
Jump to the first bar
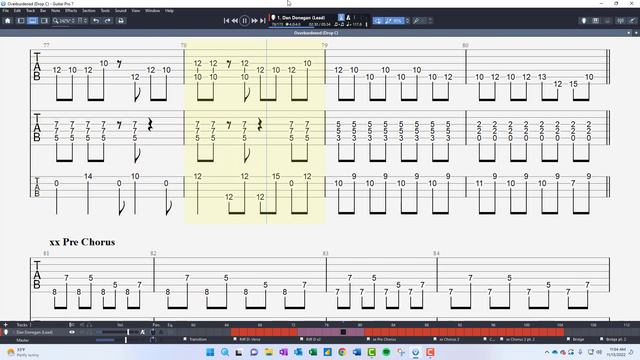[227, 20]
